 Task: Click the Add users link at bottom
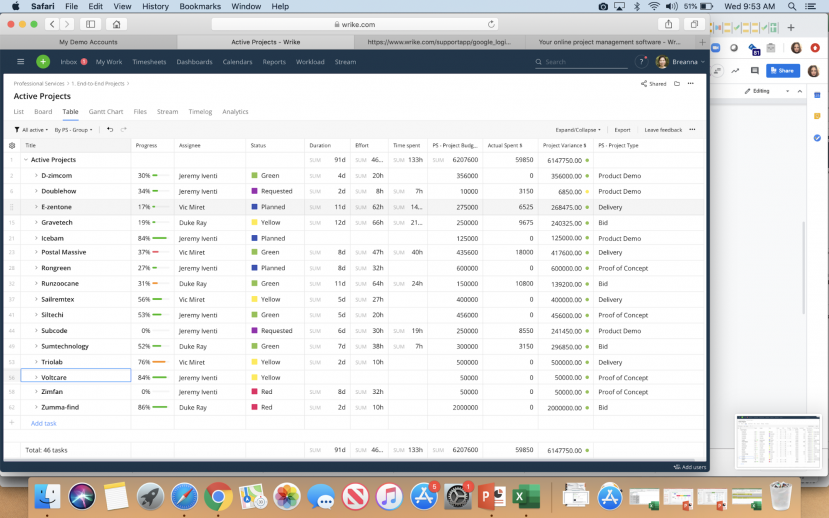click(x=690, y=467)
